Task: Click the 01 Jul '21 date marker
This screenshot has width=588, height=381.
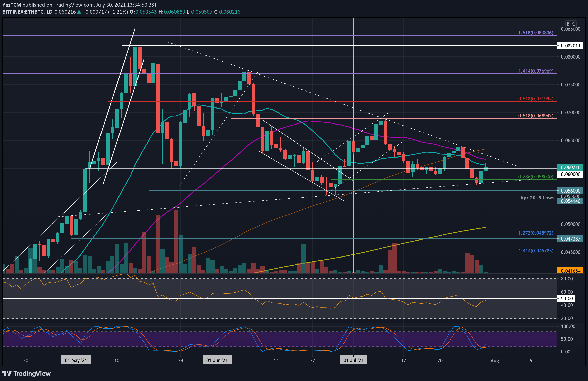Action: pyautogui.click(x=353, y=360)
